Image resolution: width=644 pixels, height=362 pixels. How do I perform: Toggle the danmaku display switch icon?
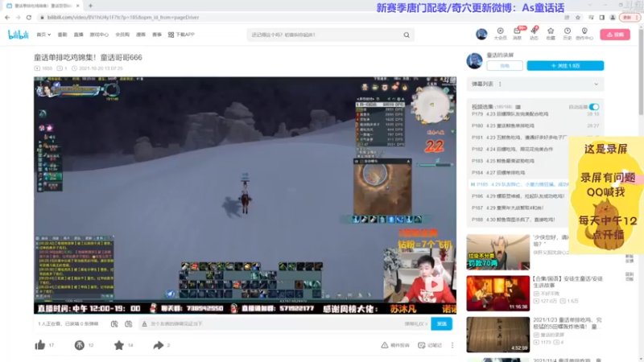(x=114, y=324)
